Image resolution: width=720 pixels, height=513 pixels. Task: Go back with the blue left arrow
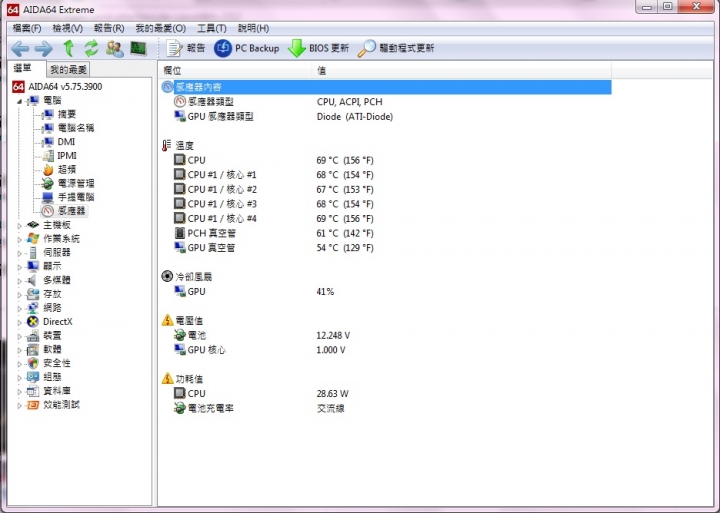click(20, 48)
